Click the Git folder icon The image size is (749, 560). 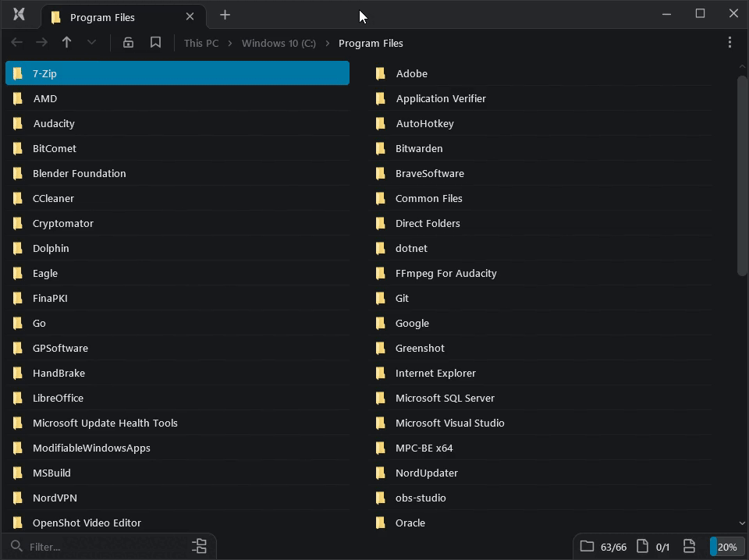pyautogui.click(x=381, y=298)
